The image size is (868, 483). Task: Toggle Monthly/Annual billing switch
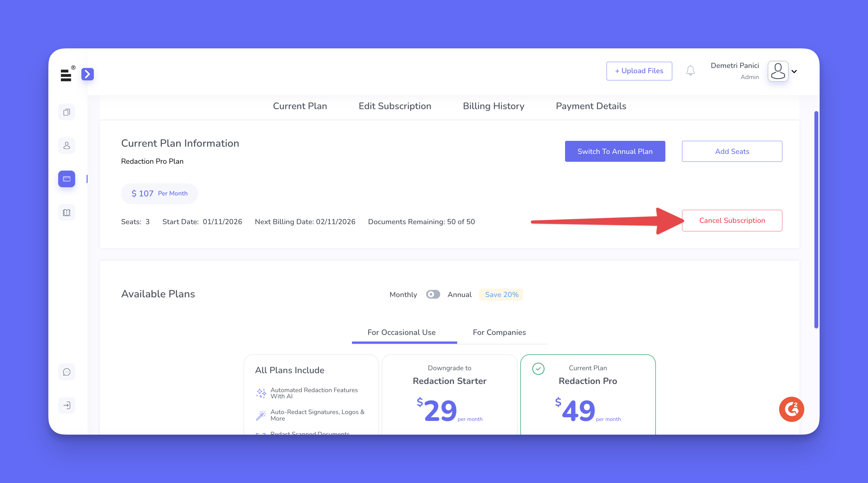tap(433, 294)
